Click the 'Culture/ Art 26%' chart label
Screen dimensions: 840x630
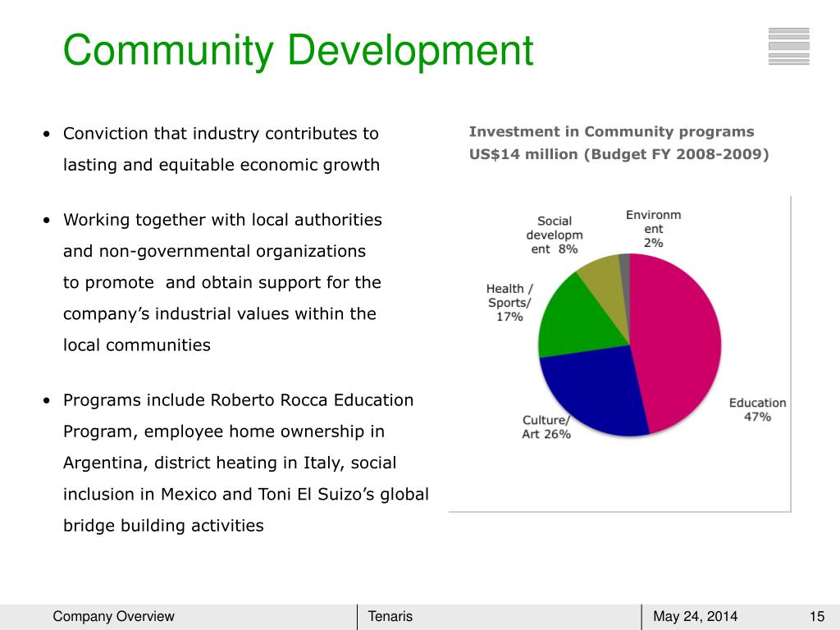(546, 427)
